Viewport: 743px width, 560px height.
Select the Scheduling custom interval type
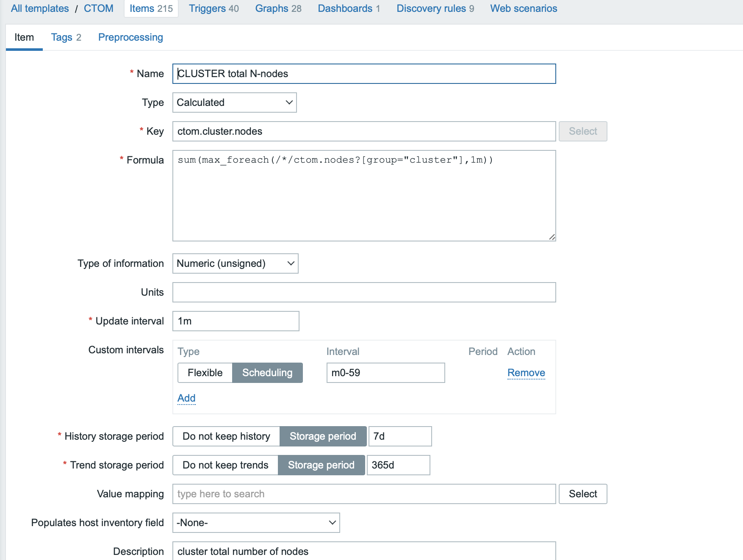click(267, 373)
